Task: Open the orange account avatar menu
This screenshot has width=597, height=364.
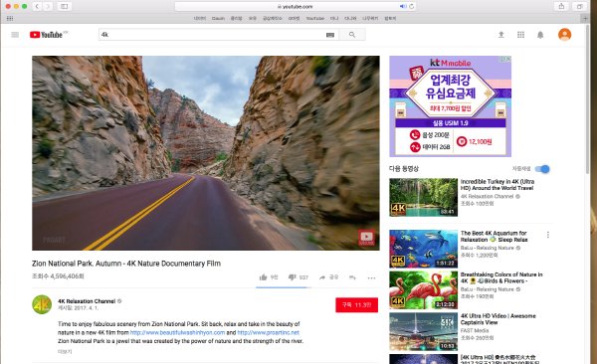Action: tap(564, 35)
